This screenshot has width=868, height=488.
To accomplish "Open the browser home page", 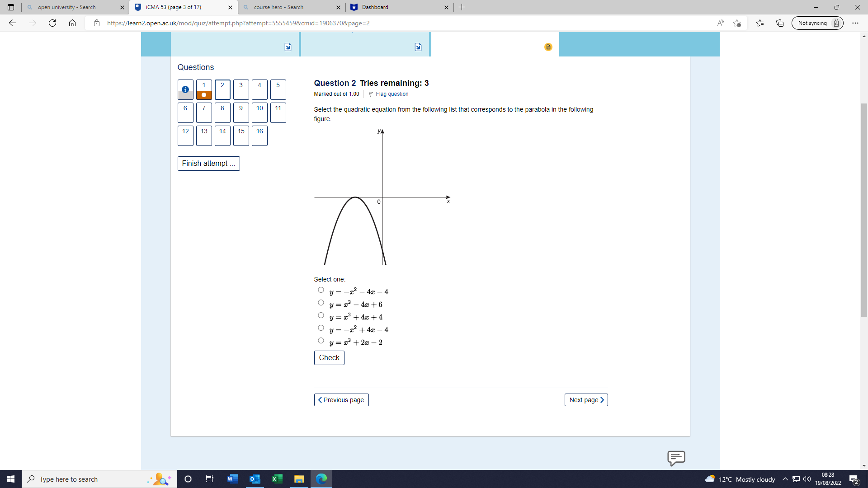I will click(72, 23).
